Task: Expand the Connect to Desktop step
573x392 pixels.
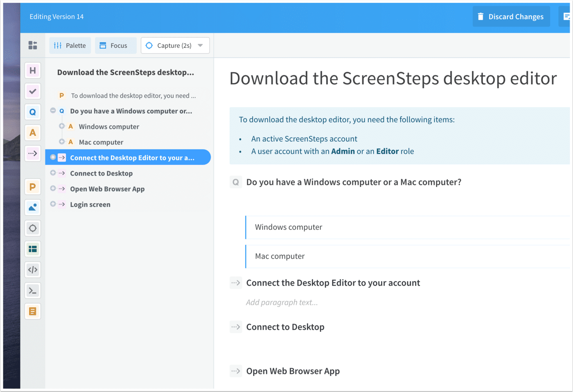Action: click(x=53, y=173)
